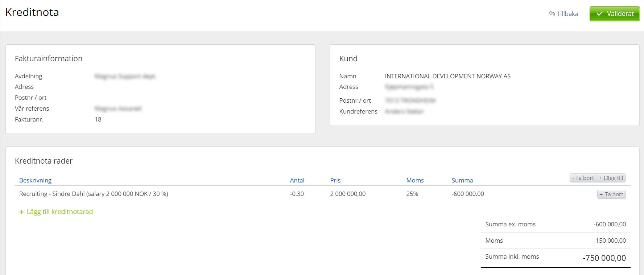The height and width of the screenshot is (275, 644).
Task: Click the quantity value -0.30
Action: tap(297, 194)
